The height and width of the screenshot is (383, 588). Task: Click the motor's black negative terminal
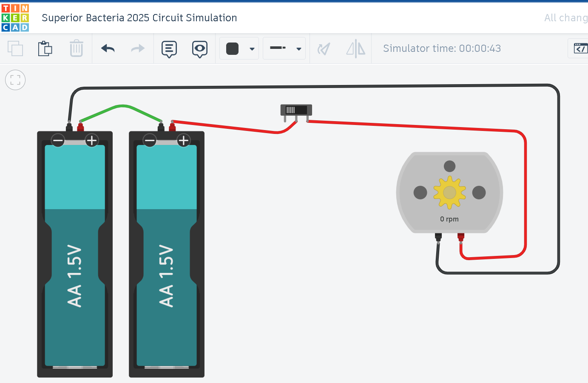coord(438,237)
